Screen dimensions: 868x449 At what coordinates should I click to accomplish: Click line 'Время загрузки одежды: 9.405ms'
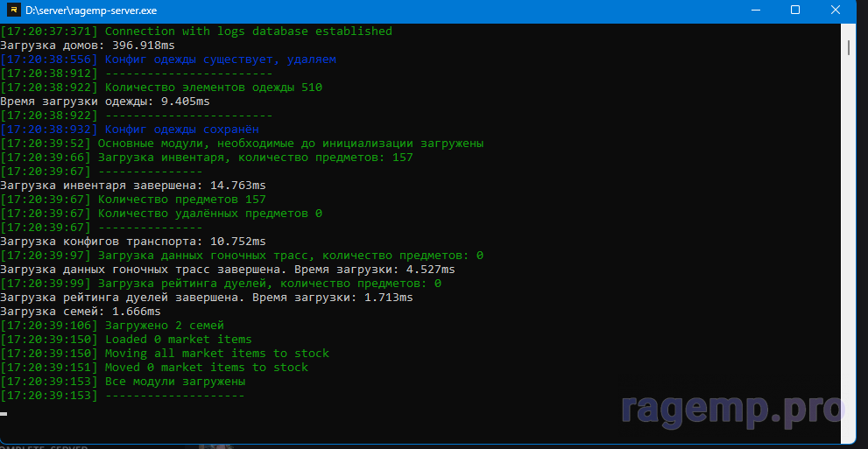tap(105, 102)
